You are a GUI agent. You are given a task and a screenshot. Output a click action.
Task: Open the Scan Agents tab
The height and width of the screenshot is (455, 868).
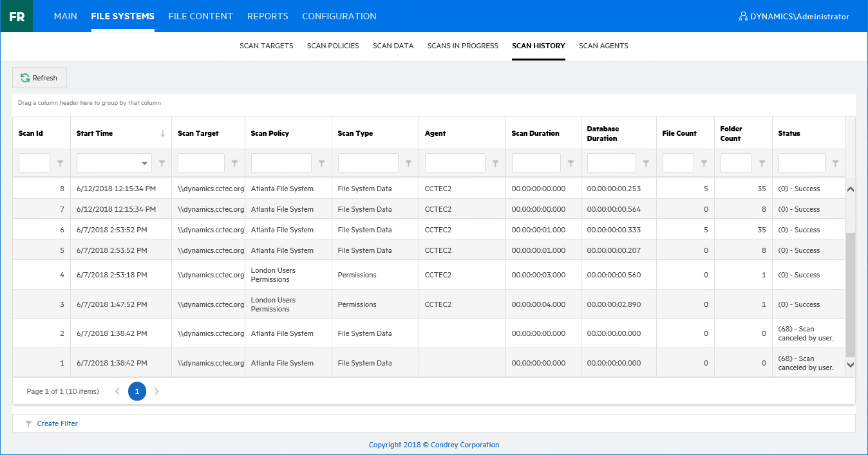coord(603,46)
